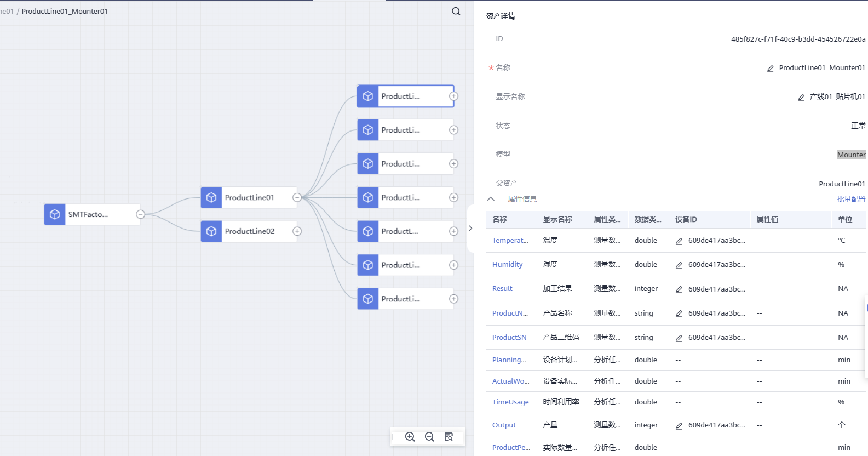Open the ProductN... property link

[510, 313]
